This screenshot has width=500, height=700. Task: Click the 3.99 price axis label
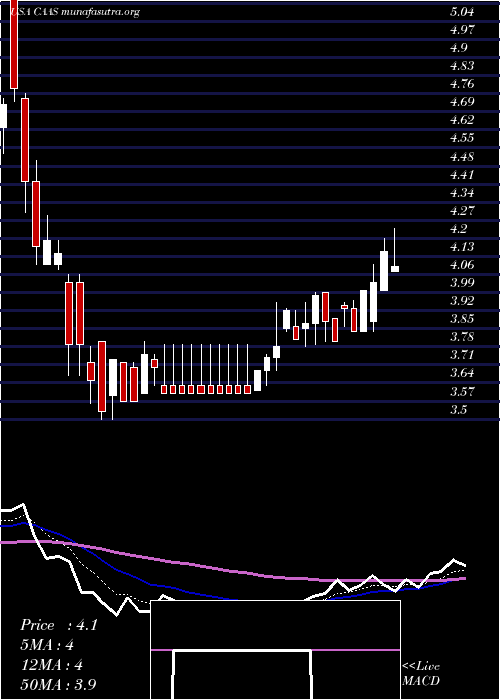[462, 283]
